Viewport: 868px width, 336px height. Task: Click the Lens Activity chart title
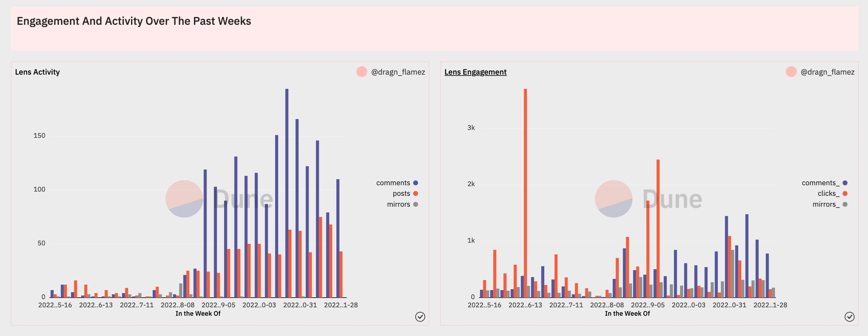tap(37, 72)
